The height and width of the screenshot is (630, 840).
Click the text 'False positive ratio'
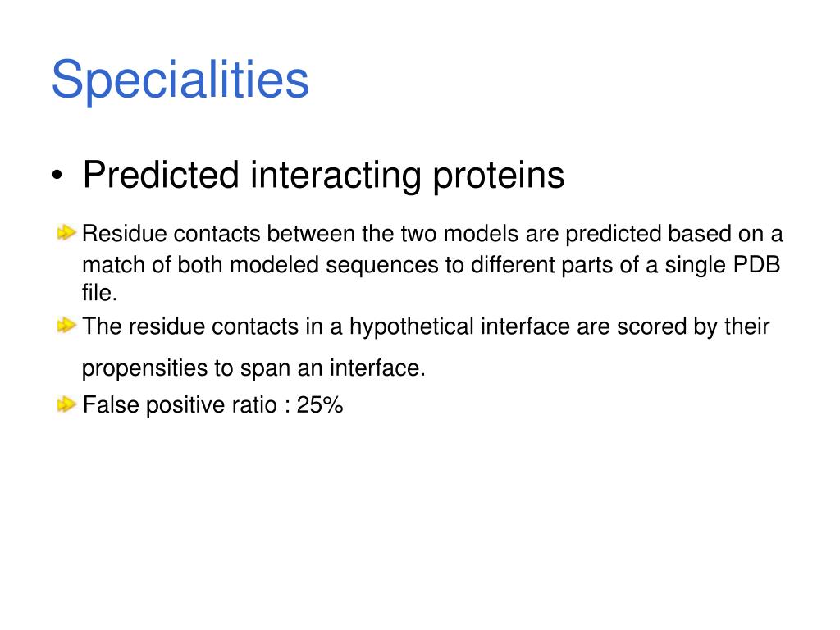click(x=180, y=405)
